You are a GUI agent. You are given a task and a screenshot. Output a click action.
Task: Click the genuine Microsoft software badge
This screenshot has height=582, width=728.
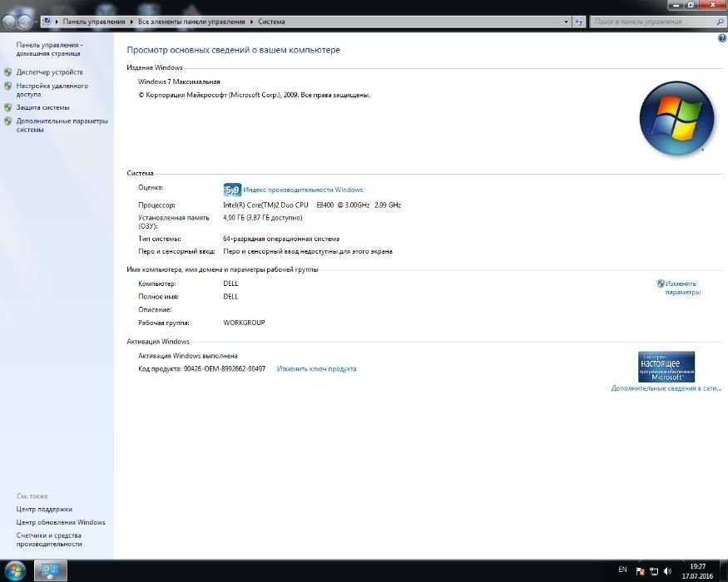(x=666, y=367)
